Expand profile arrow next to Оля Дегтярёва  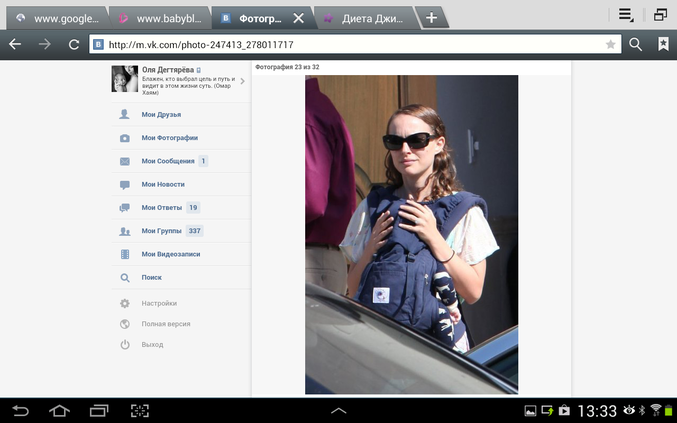tap(242, 81)
